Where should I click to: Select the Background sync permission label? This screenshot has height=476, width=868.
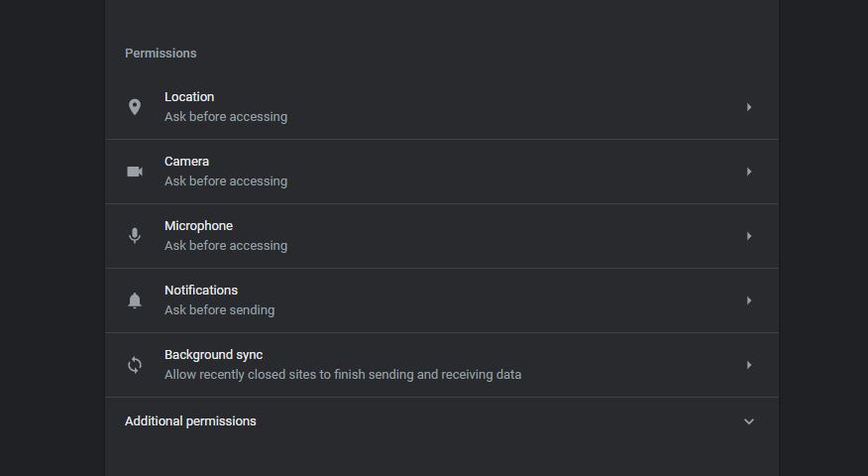click(x=213, y=355)
